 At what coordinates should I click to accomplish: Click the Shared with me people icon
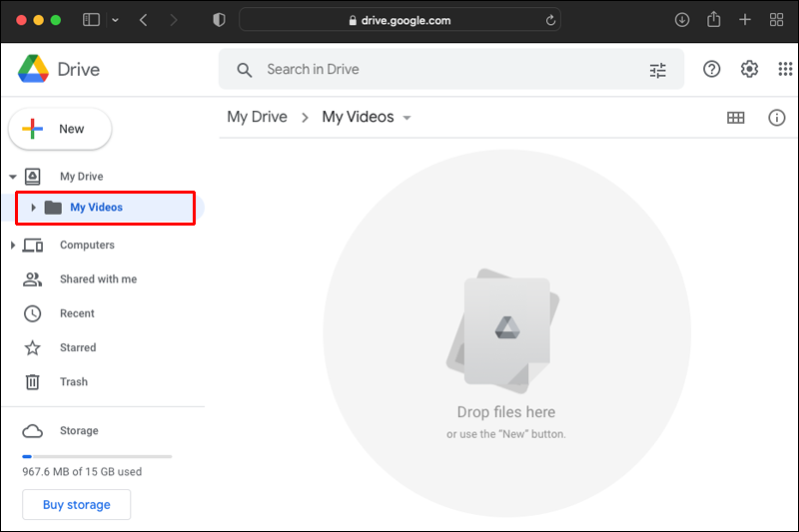coord(32,279)
